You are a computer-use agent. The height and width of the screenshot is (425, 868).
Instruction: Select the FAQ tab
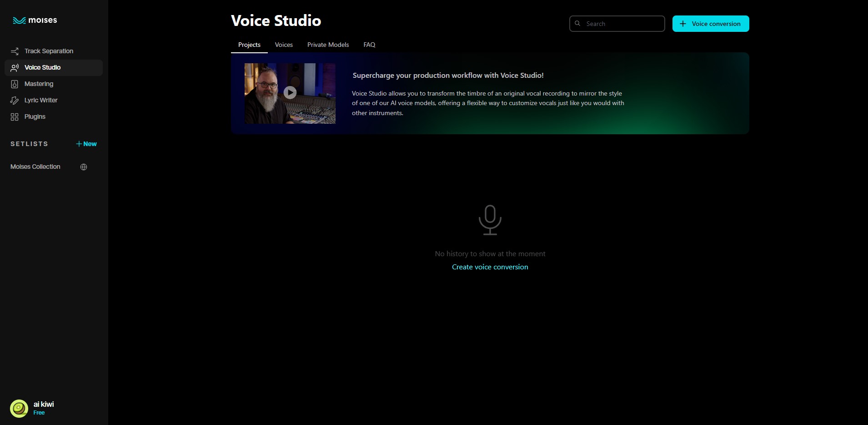[x=369, y=45]
